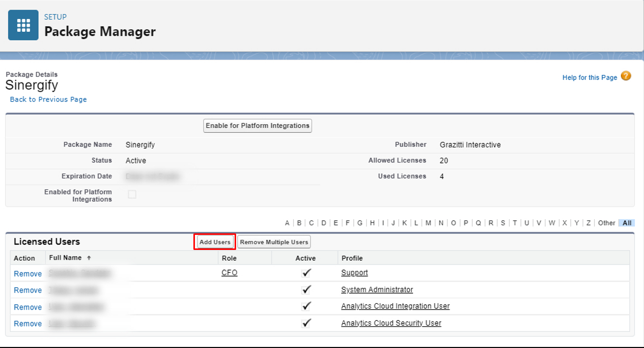This screenshot has height=348, width=644.
Task: Filter licensed users by letter I
Action: 383,223
